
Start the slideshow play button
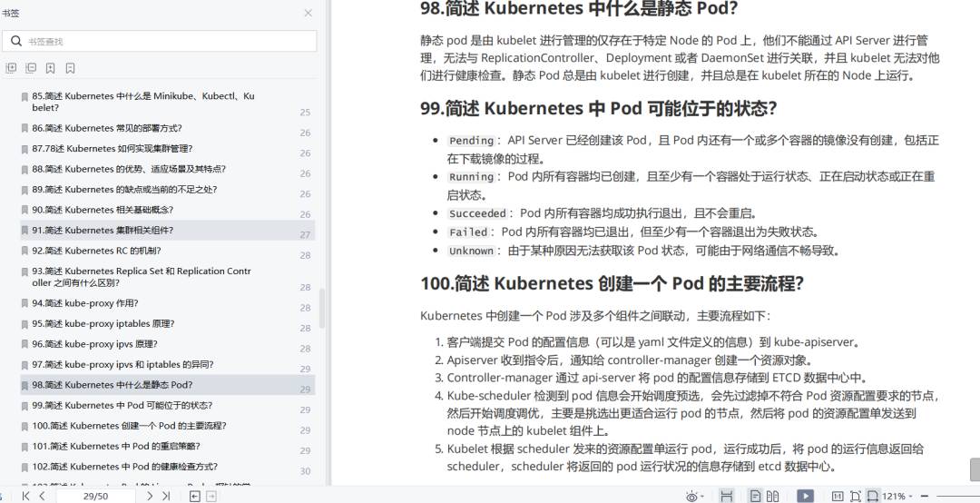[805, 496]
